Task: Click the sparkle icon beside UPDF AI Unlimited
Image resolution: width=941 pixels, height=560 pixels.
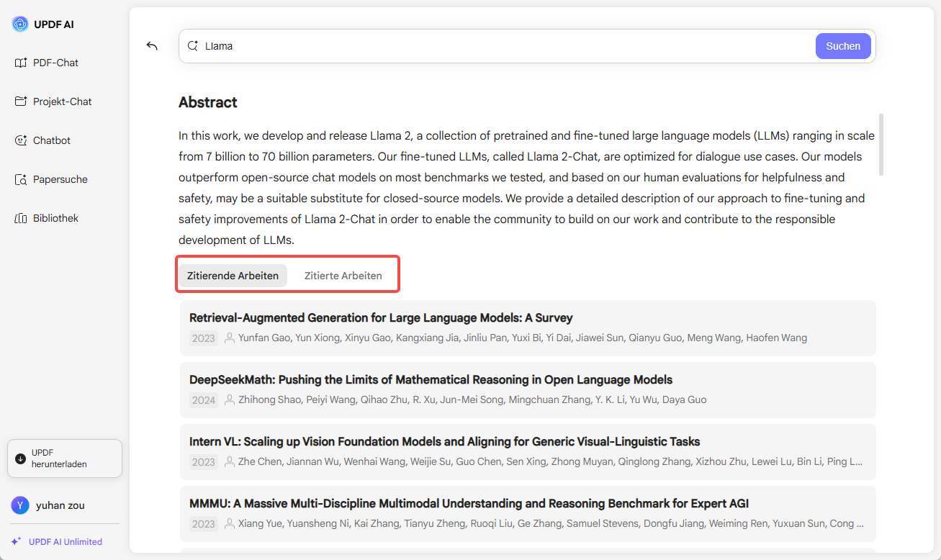Action: [x=16, y=541]
